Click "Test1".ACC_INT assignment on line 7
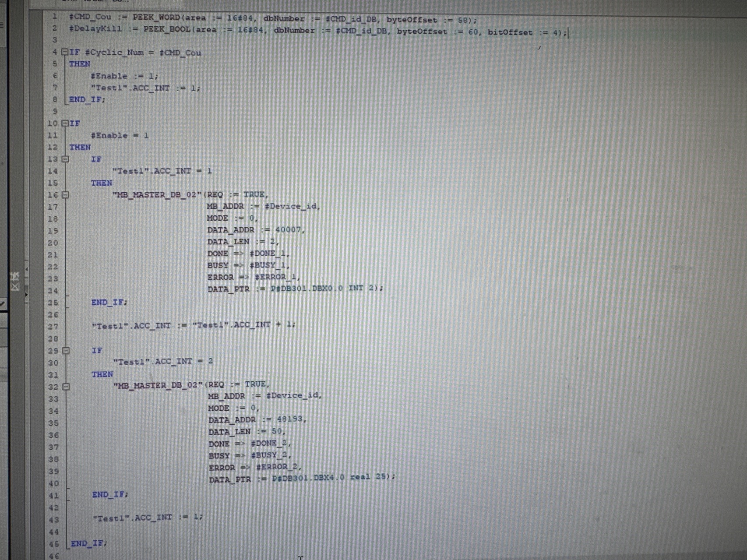Image resolution: width=747 pixels, height=560 pixels. [x=145, y=88]
